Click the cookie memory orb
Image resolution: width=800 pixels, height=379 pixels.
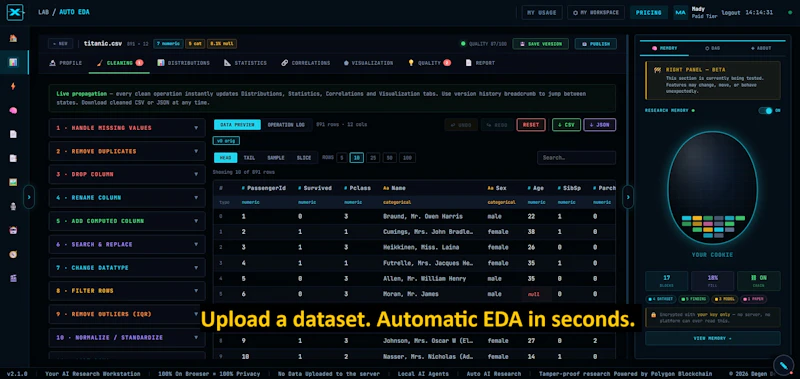pyautogui.click(x=712, y=187)
